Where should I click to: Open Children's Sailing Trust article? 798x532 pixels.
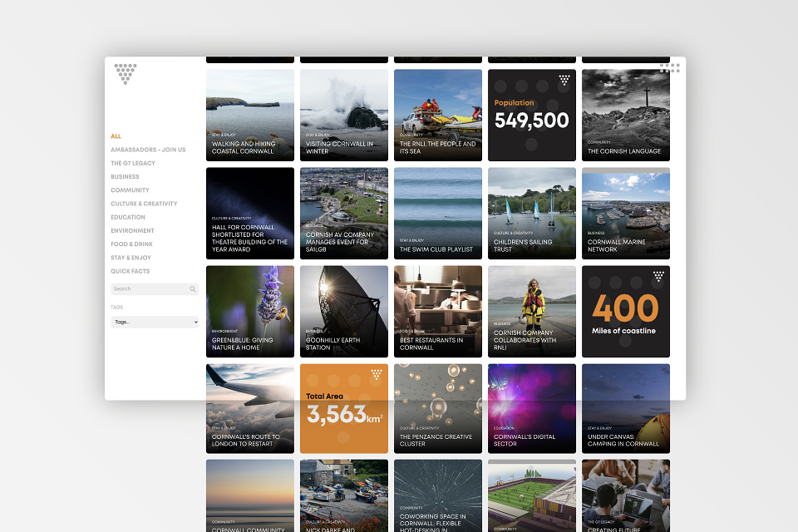click(x=532, y=213)
